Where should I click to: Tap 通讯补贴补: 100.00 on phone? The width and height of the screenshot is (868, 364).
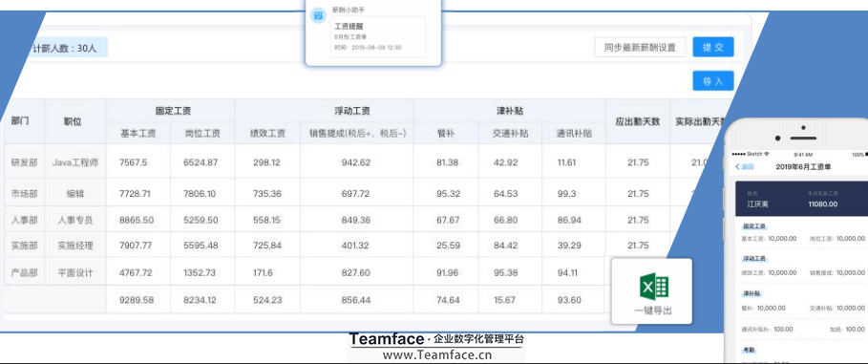[767, 329]
